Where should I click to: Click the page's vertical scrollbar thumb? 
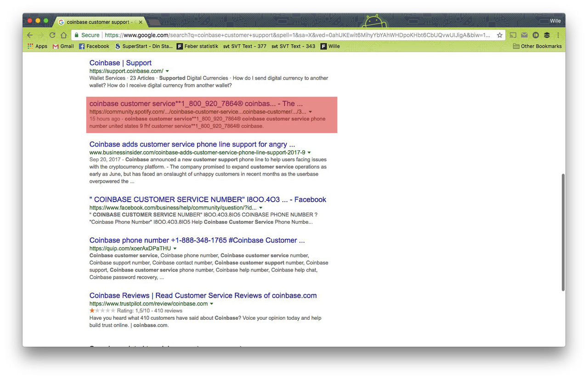coord(563,232)
